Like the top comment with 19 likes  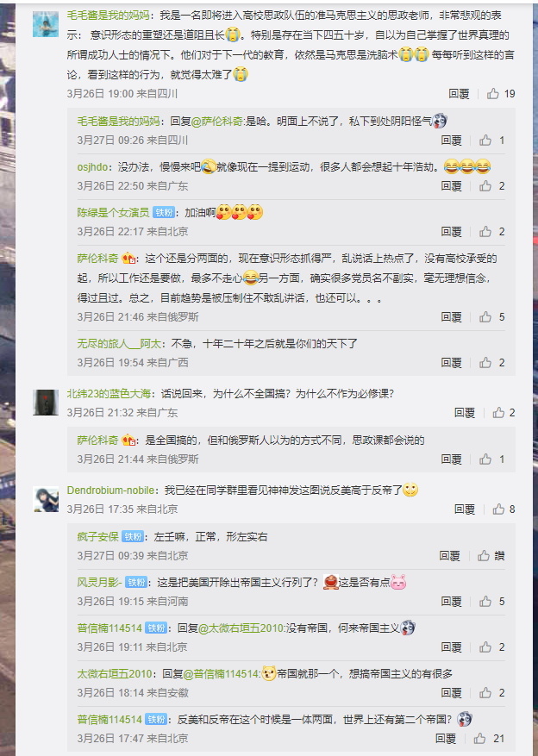pyautogui.click(x=500, y=94)
